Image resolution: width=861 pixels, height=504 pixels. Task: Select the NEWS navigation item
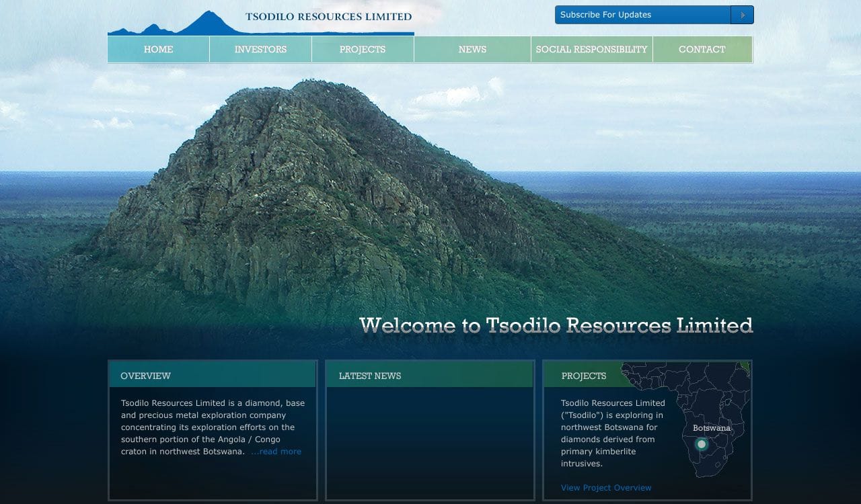click(472, 50)
